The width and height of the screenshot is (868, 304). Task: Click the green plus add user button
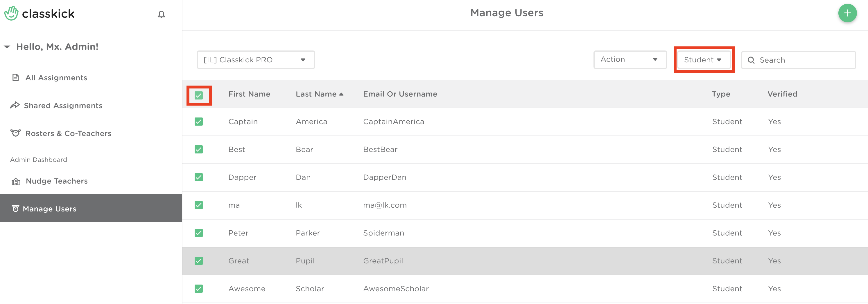click(847, 13)
